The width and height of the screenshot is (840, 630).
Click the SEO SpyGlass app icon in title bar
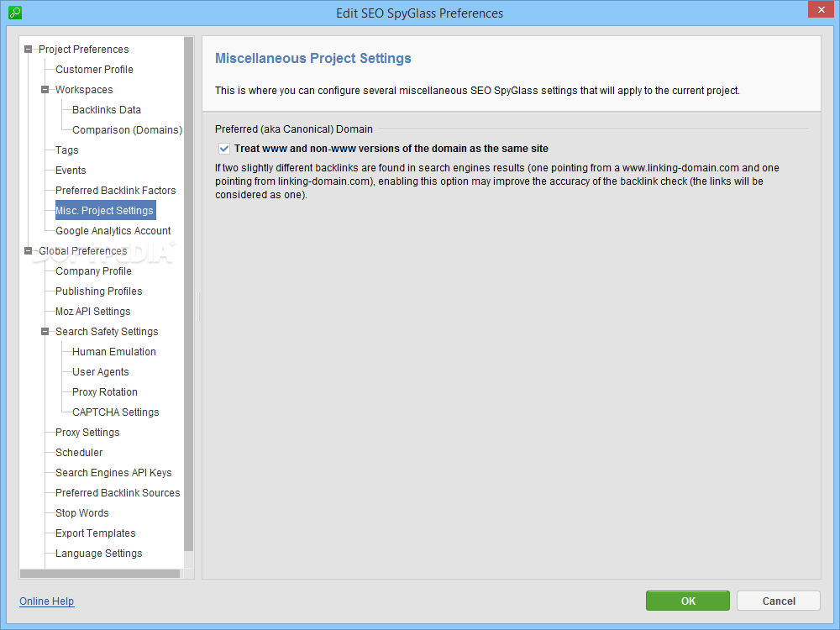click(15, 13)
